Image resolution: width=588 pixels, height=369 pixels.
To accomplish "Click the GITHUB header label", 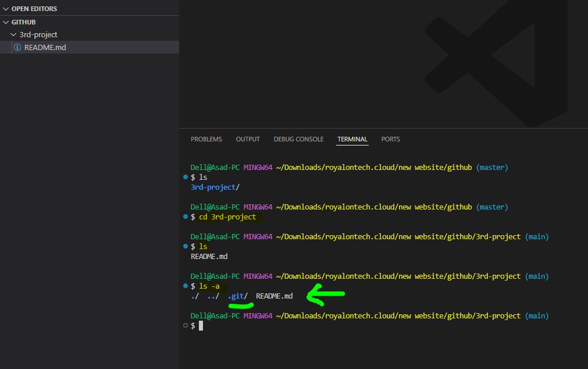I will pos(24,22).
